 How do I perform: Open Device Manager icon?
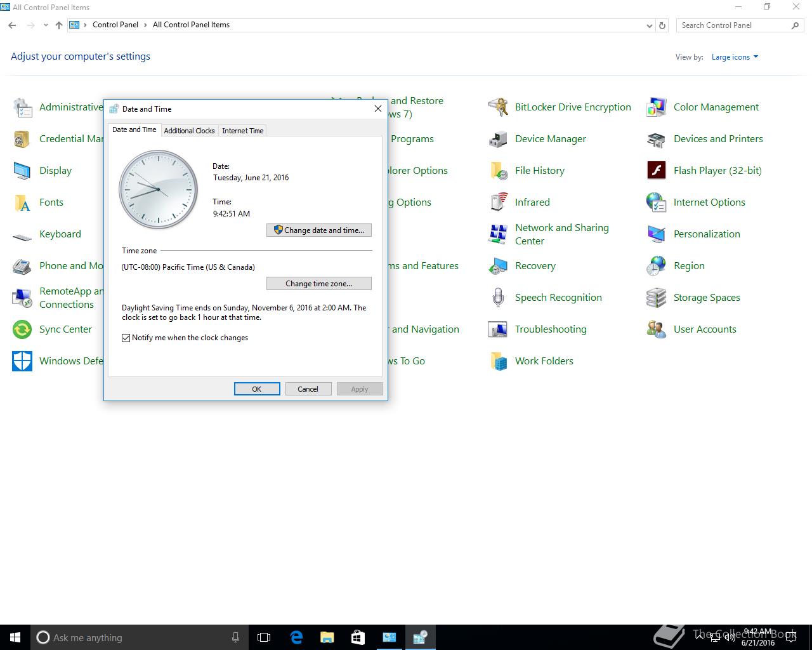[498, 139]
